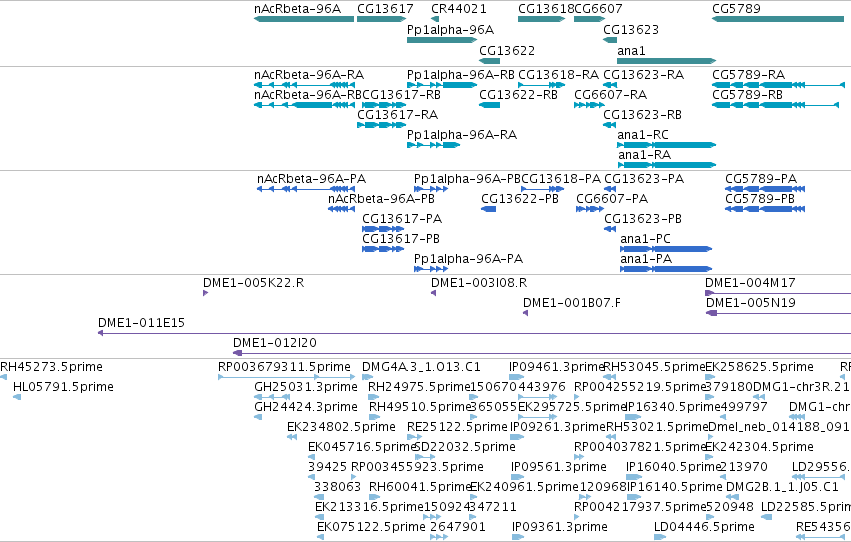Click EST GH25031.3prime label
Screen dimensions: 851x542
click(306, 387)
